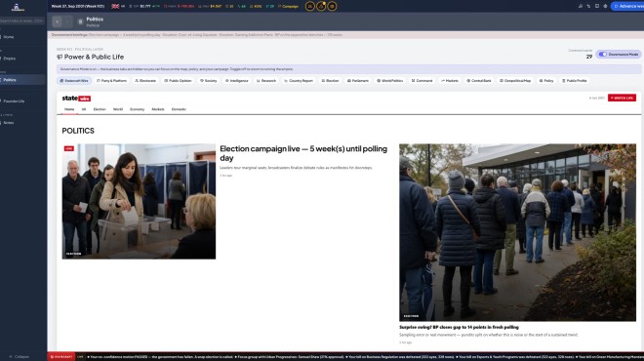Click the Government briefings banner
The width and height of the screenshot is (644, 361).
click(x=345, y=35)
